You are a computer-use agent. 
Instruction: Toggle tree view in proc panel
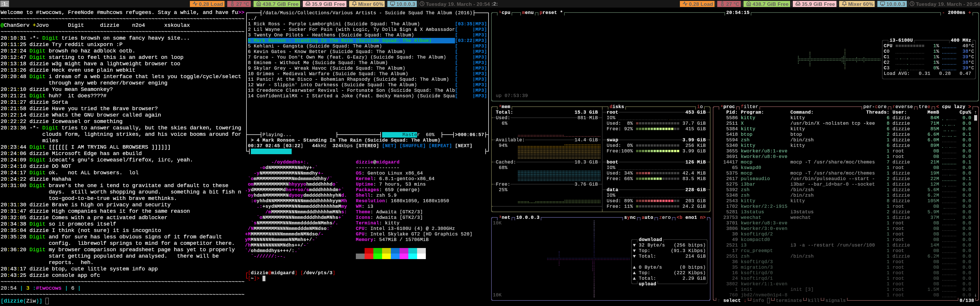tap(925, 107)
